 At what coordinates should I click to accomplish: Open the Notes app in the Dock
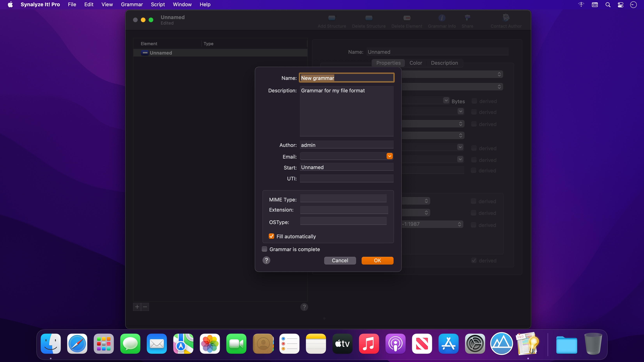316,344
